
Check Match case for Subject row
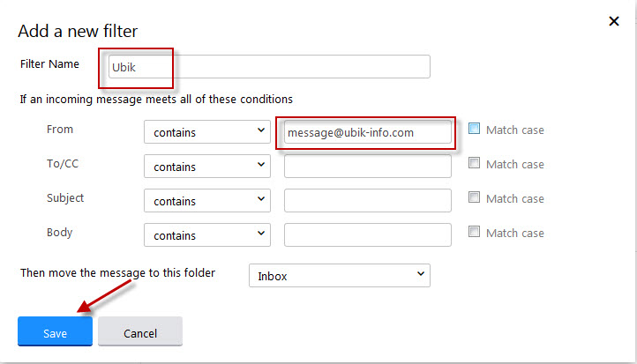[x=475, y=197]
